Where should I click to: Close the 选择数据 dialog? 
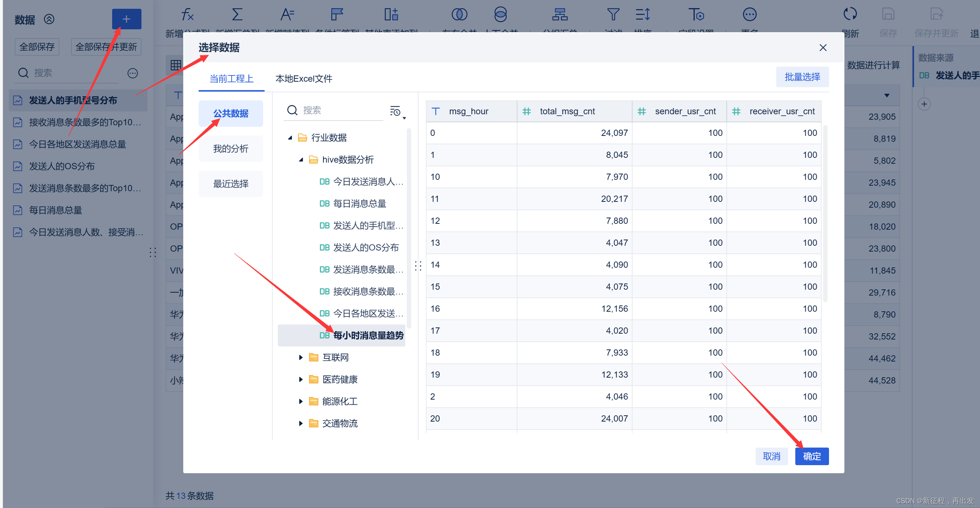[x=823, y=48]
